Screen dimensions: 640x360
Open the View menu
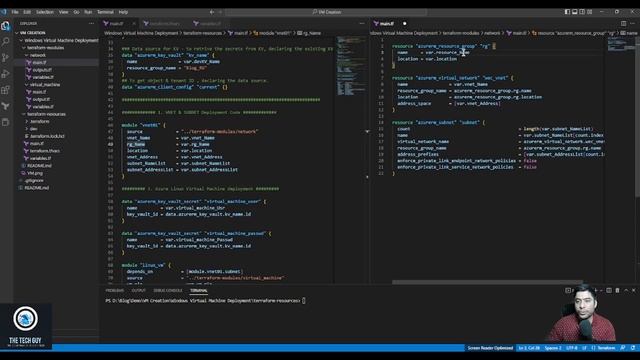point(64,12)
